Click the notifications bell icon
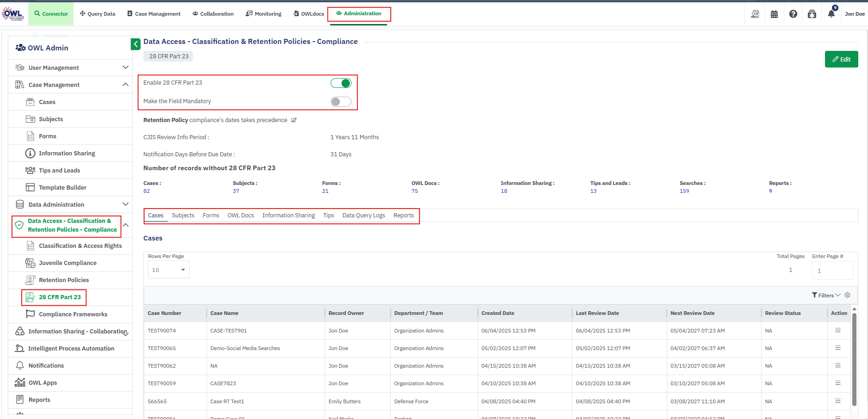Screen dimensions: 868x419 click(x=831, y=14)
